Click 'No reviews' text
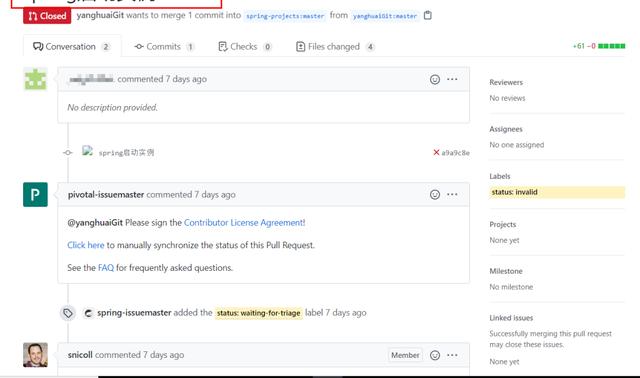Image resolution: width=640 pixels, height=378 pixels. pos(507,98)
